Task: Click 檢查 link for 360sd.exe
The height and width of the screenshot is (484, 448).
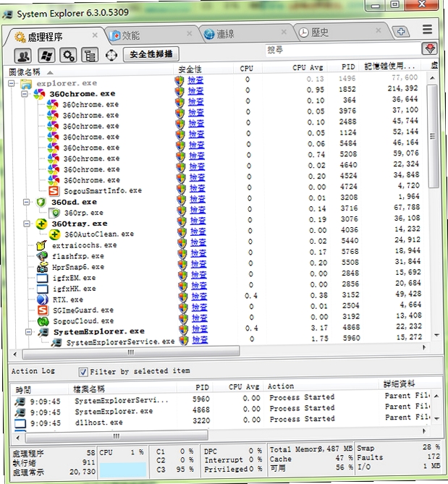Action: coord(198,199)
